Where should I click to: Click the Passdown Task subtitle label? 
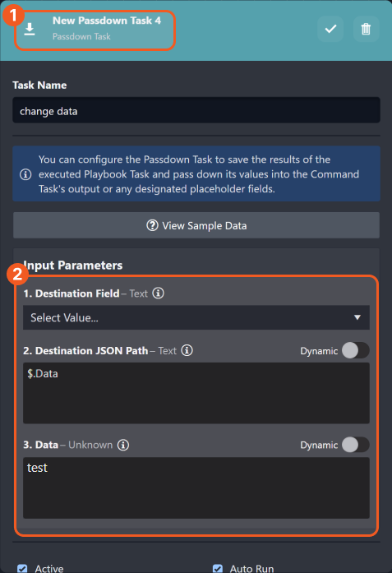(x=81, y=36)
